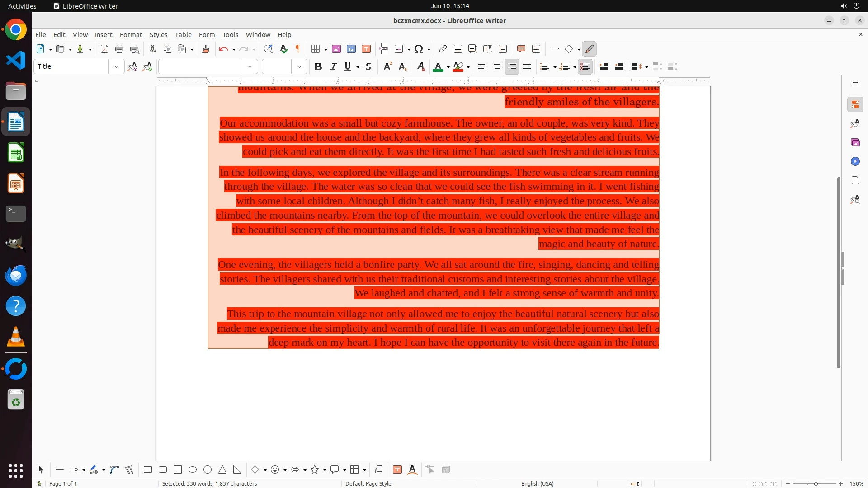Click Default Page Style in status bar
The width and height of the screenshot is (868, 488).
(x=368, y=483)
